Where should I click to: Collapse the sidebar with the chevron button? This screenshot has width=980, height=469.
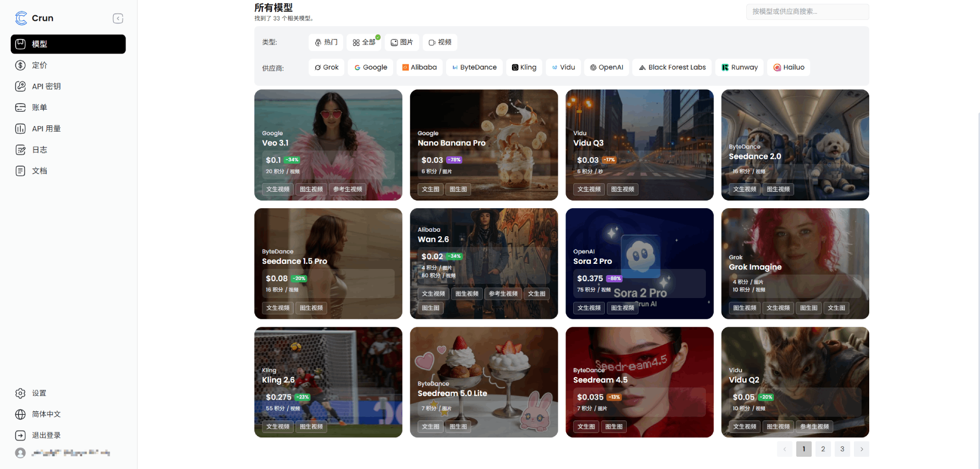click(x=118, y=18)
